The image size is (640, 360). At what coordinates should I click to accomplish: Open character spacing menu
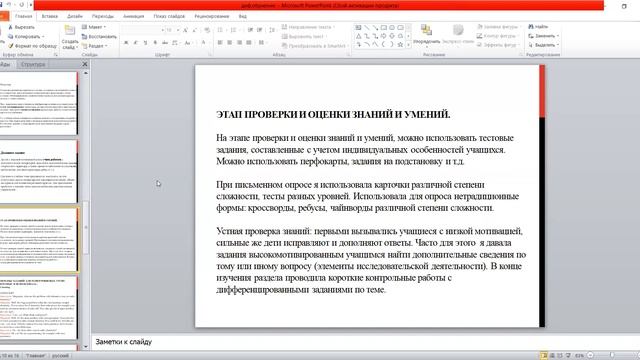click(176, 42)
